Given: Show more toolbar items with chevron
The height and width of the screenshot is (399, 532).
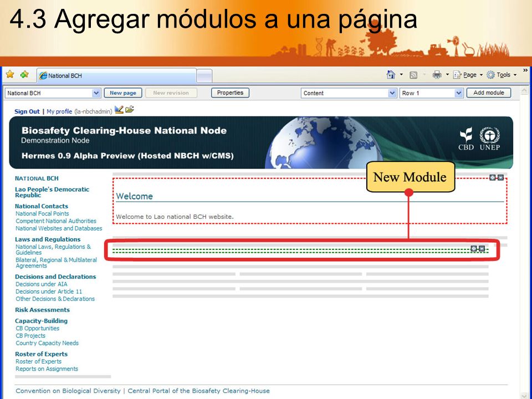Looking at the screenshot, I should (x=525, y=70).
